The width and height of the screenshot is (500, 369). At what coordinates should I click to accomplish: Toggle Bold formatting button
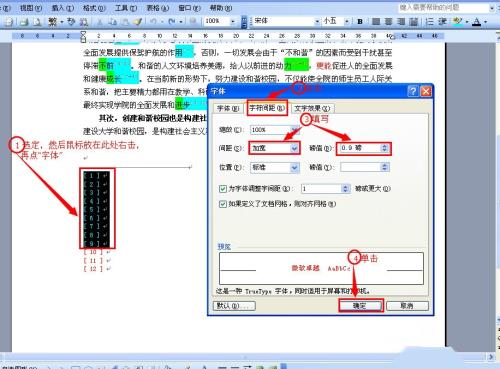[x=360, y=22]
